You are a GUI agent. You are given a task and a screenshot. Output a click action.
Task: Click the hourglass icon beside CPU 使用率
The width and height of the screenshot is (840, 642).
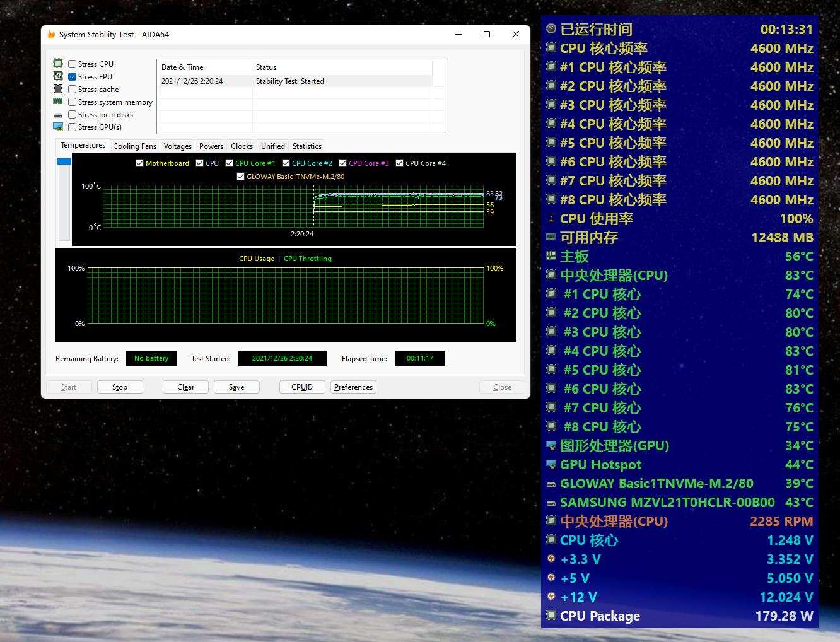point(551,218)
